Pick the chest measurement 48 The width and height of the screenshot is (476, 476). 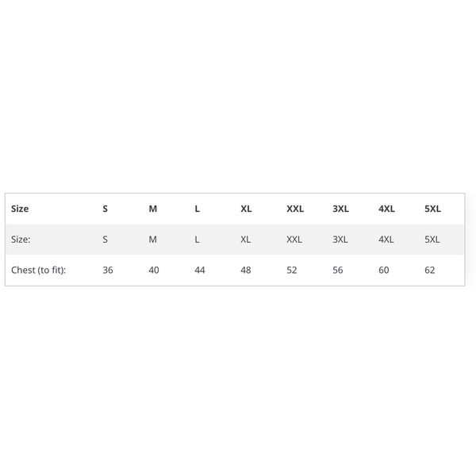pos(246,270)
